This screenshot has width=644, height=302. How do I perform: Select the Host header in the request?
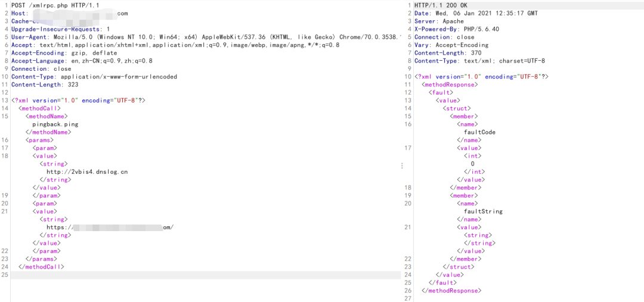click(x=69, y=14)
